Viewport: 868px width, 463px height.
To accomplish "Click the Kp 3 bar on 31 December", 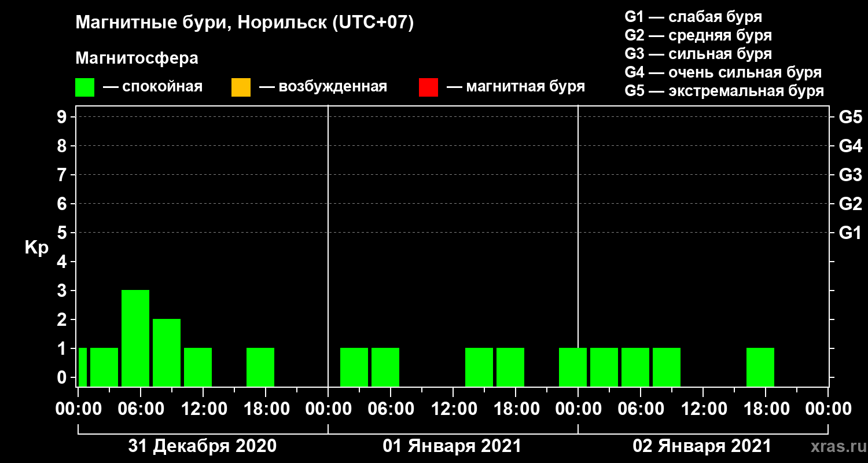I will (135, 338).
